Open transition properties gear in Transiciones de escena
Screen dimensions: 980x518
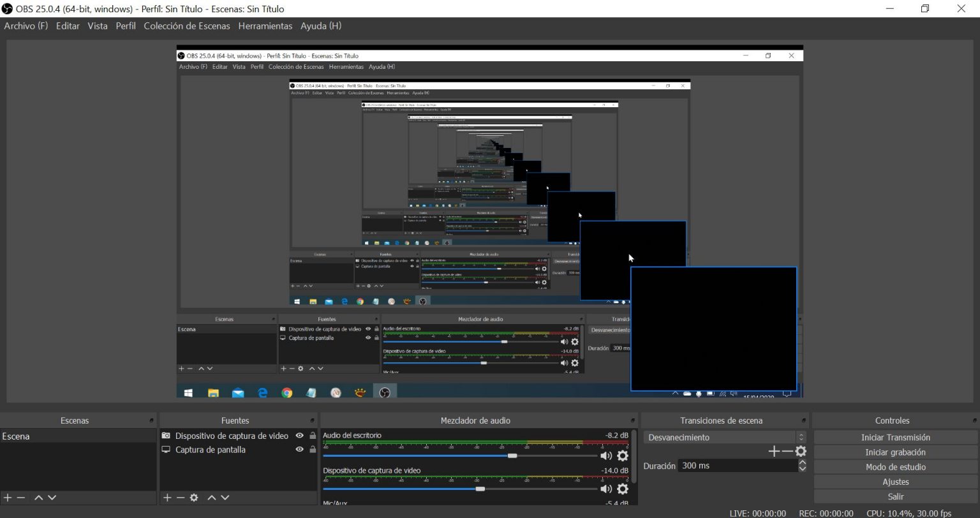[801, 452]
